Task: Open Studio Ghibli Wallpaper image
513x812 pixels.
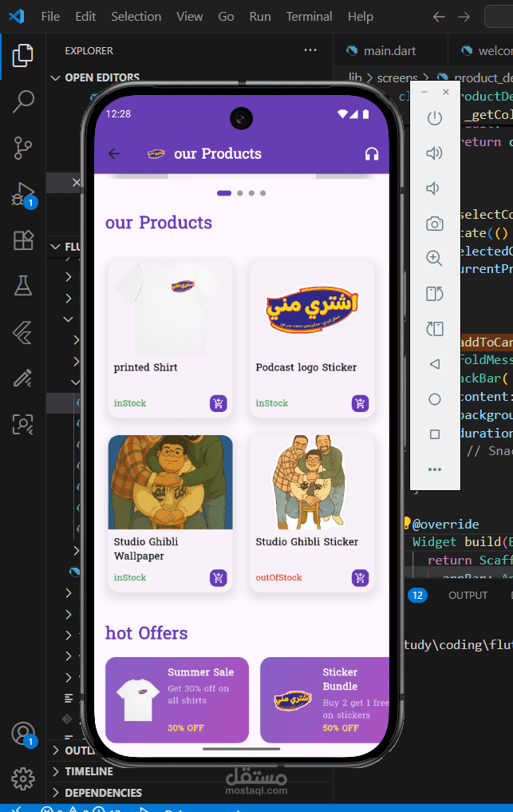Action: (x=170, y=482)
